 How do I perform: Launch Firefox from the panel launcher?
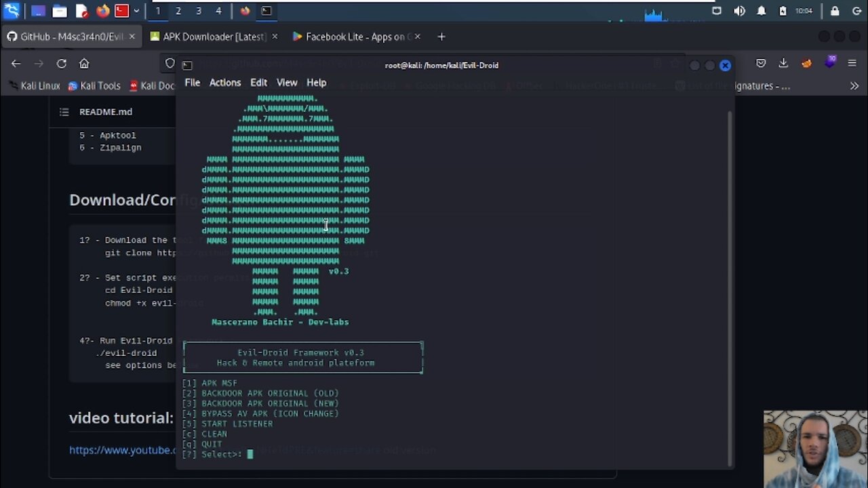coord(102,11)
